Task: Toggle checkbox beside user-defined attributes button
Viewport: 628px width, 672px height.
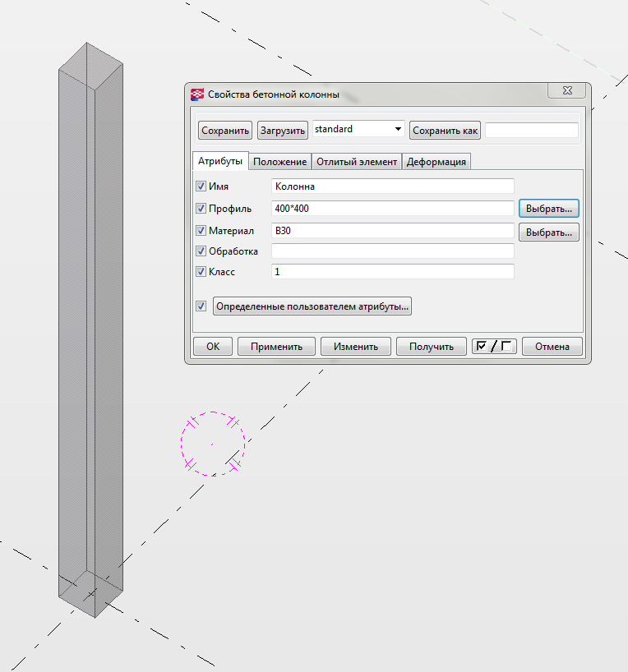Action: pos(201,306)
